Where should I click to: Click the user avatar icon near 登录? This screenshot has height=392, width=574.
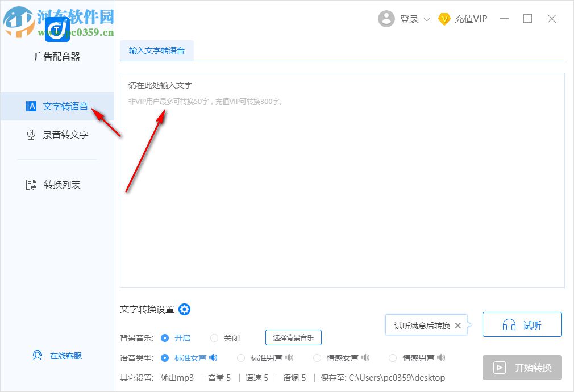coord(386,18)
